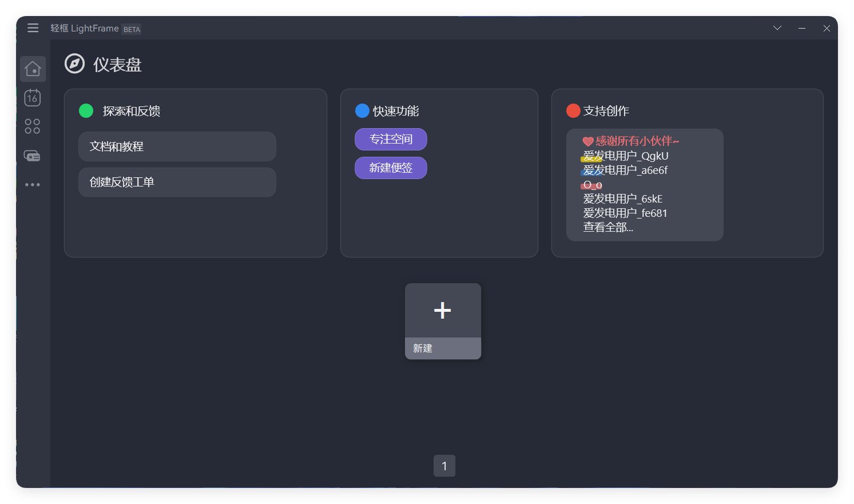Click the green dot beside 探索和反馈
Viewport: 854px width, 504px height.
86,110
